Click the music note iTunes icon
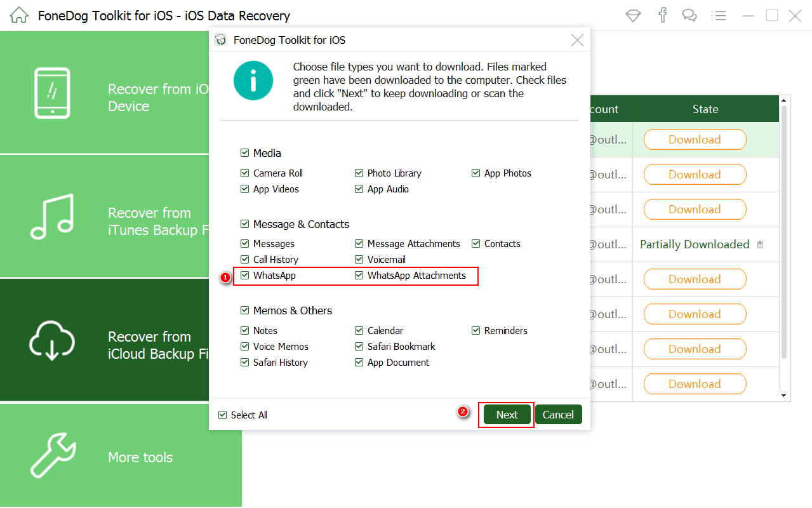Image resolution: width=812 pixels, height=508 pixels. (x=52, y=217)
